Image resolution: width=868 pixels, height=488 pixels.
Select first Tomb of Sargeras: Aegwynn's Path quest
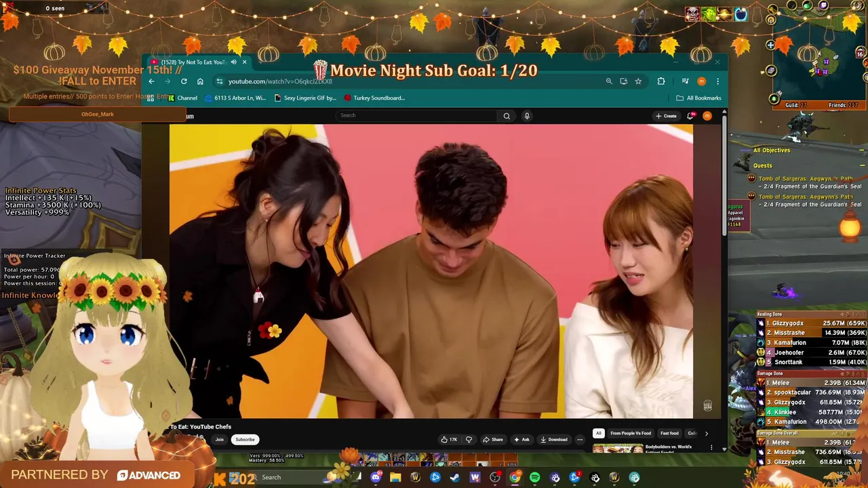coord(806,179)
